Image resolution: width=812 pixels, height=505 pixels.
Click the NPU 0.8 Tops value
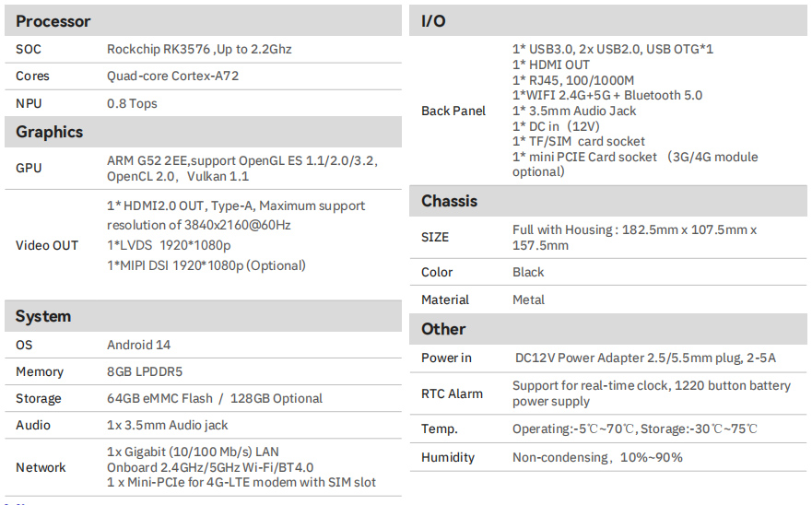132,103
